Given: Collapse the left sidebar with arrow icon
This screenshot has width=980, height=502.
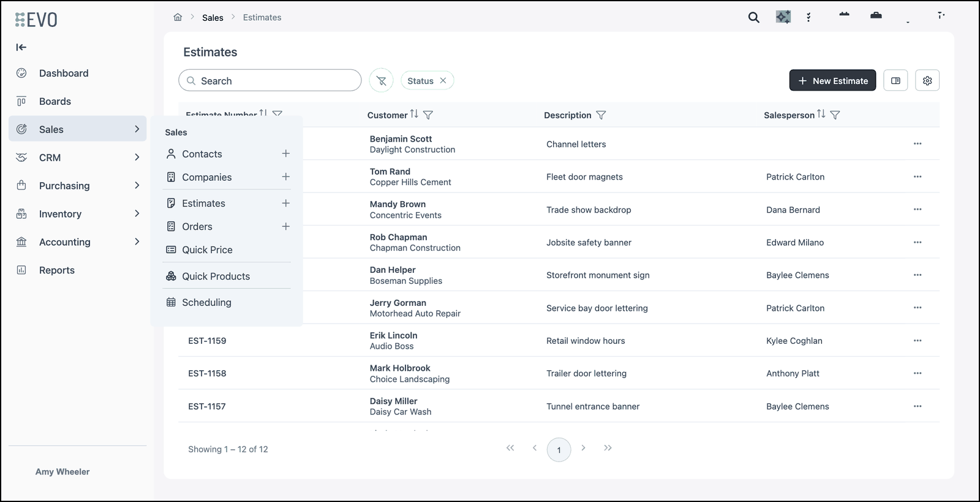Looking at the screenshot, I should pyautogui.click(x=21, y=47).
